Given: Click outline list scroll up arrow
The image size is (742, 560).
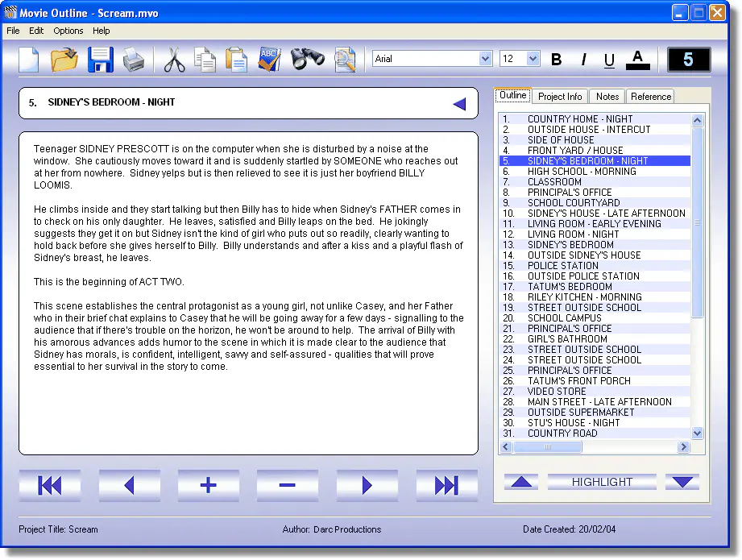Looking at the screenshot, I should pos(697,120).
